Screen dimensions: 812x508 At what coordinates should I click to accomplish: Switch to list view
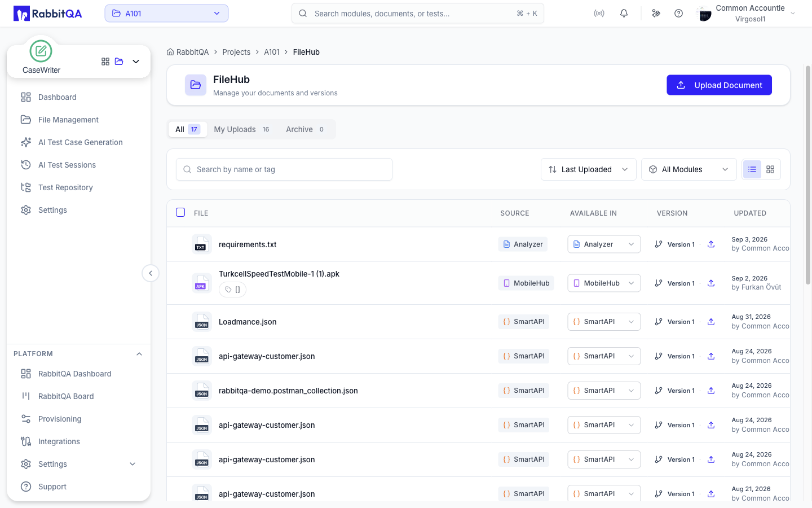[x=752, y=169]
